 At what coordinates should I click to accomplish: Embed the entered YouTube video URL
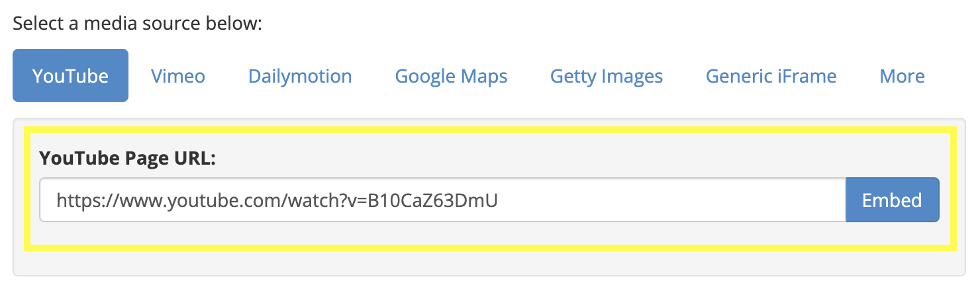[892, 200]
